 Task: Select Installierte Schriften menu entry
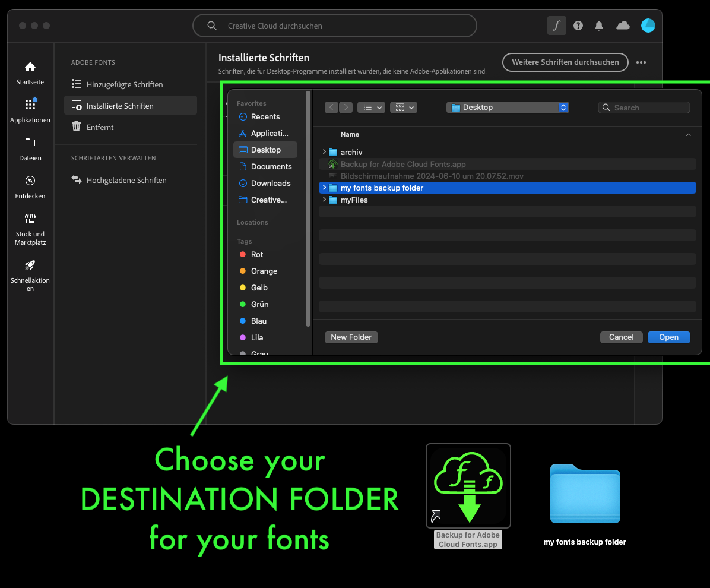[131, 106]
